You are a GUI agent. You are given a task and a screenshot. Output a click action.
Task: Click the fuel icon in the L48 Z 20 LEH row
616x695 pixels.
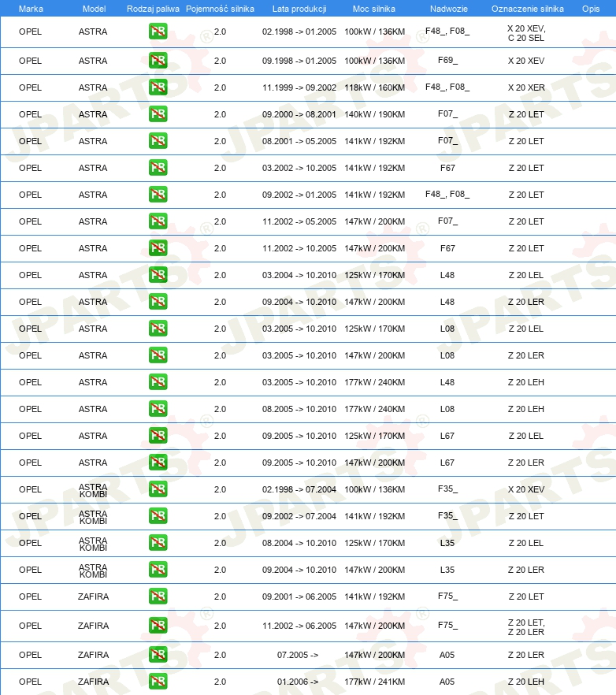pos(158,382)
